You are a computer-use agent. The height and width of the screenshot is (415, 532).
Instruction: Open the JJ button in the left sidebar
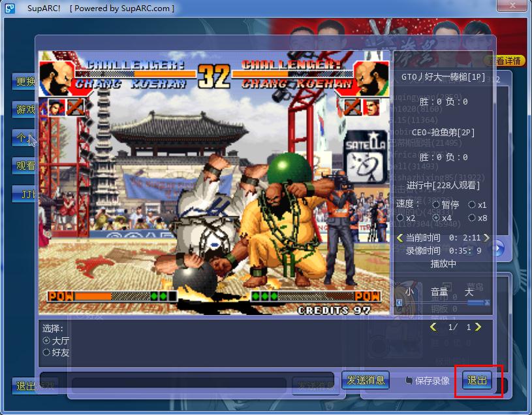(x=23, y=194)
